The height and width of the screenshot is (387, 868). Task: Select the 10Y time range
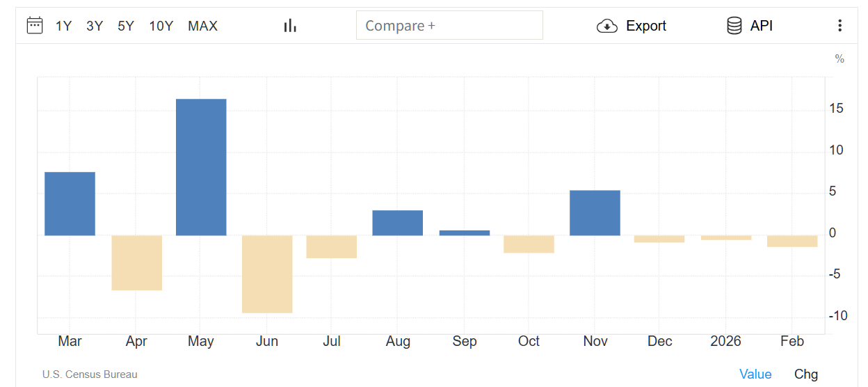click(x=161, y=26)
